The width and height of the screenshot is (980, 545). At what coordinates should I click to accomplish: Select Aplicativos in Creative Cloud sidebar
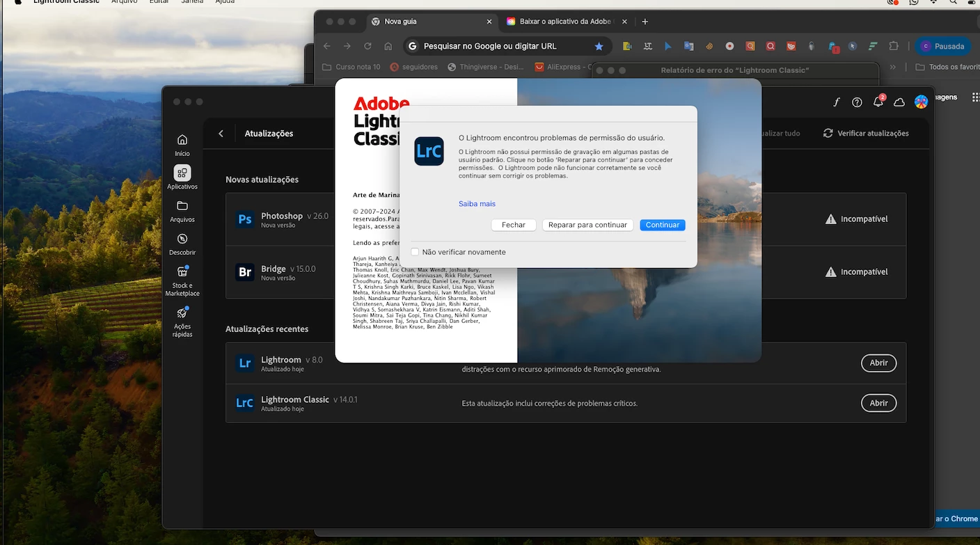pos(182,177)
